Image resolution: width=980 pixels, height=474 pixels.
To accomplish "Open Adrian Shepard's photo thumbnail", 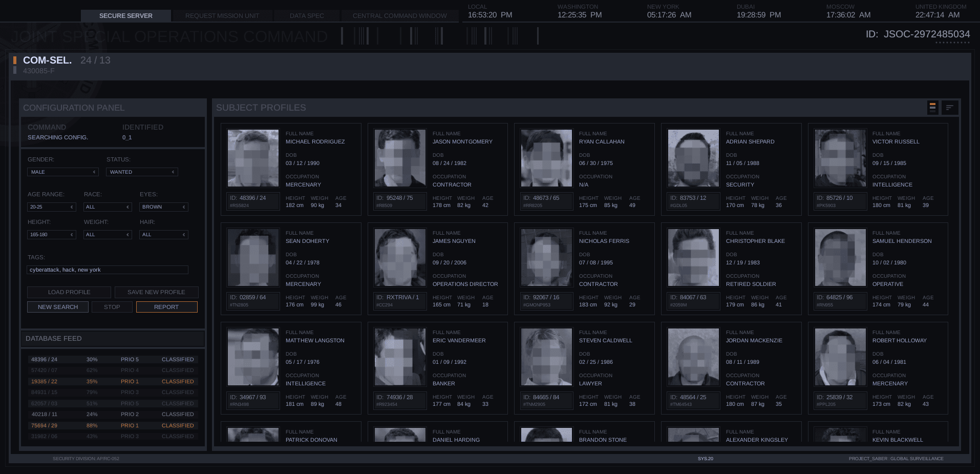I will point(693,158).
